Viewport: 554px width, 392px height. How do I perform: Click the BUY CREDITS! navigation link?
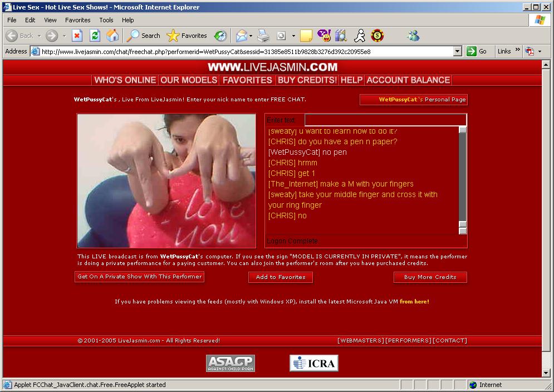click(307, 80)
